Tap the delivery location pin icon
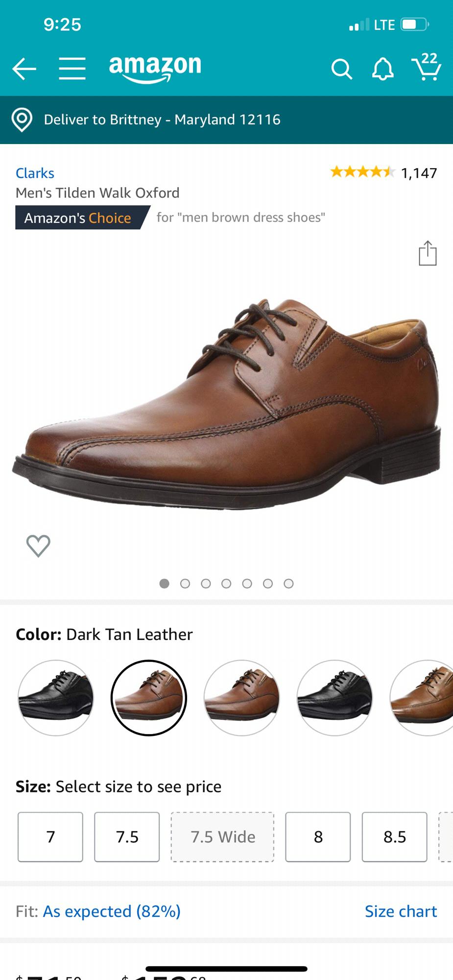Image resolution: width=453 pixels, height=980 pixels. tap(22, 120)
